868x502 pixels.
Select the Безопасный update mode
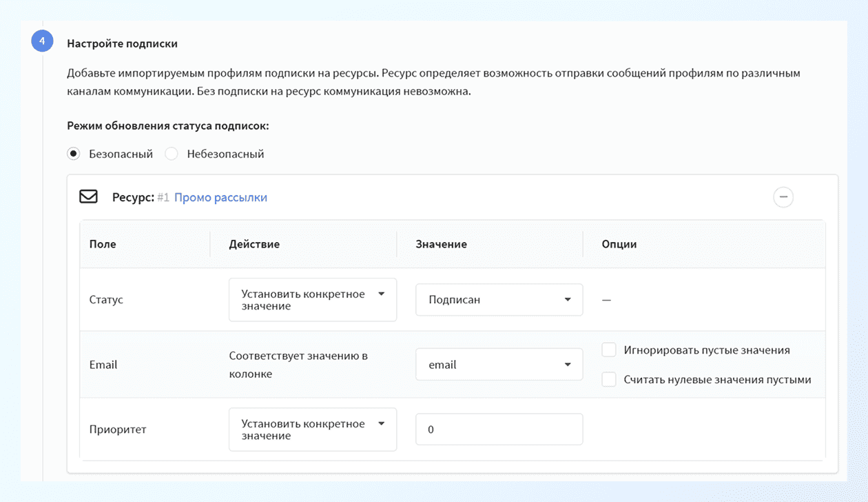[73, 153]
